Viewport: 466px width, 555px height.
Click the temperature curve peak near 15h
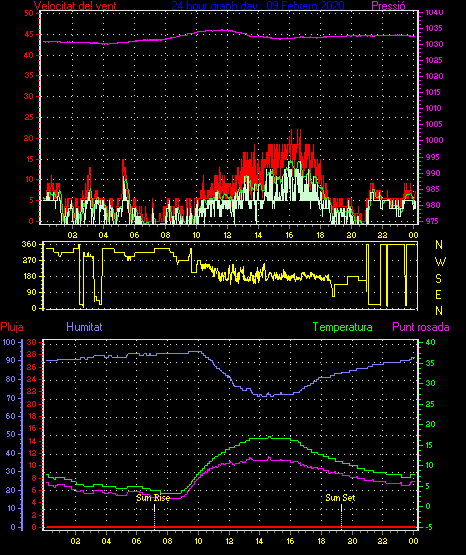point(270,437)
